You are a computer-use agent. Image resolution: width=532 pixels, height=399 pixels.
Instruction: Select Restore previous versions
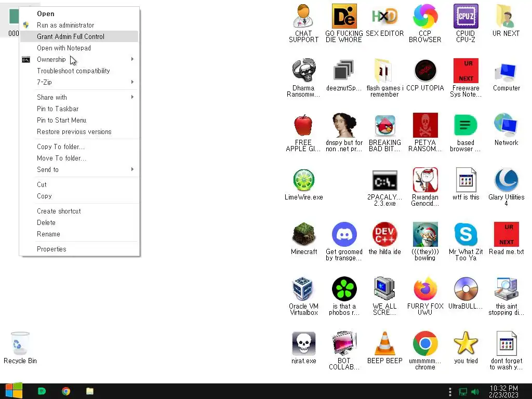[79, 131]
